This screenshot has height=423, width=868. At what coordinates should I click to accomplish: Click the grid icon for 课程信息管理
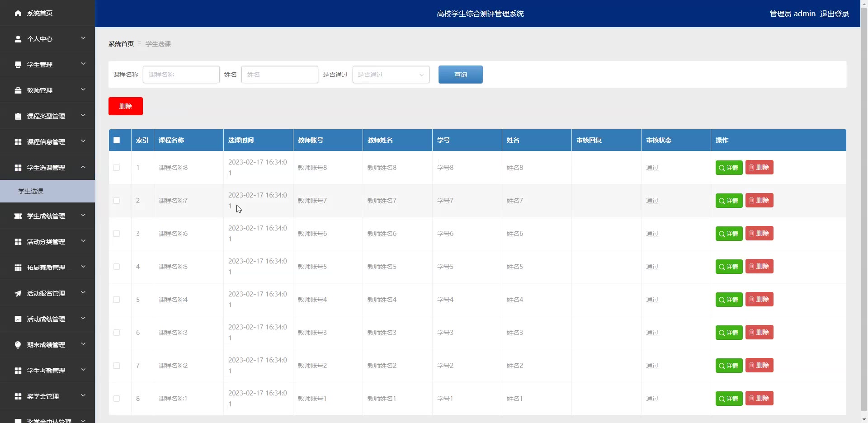click(18, 142)
